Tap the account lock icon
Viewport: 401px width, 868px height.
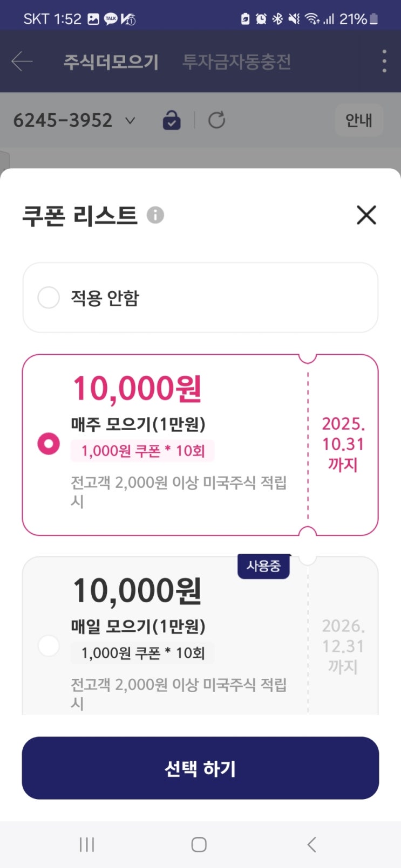(172, 120)
